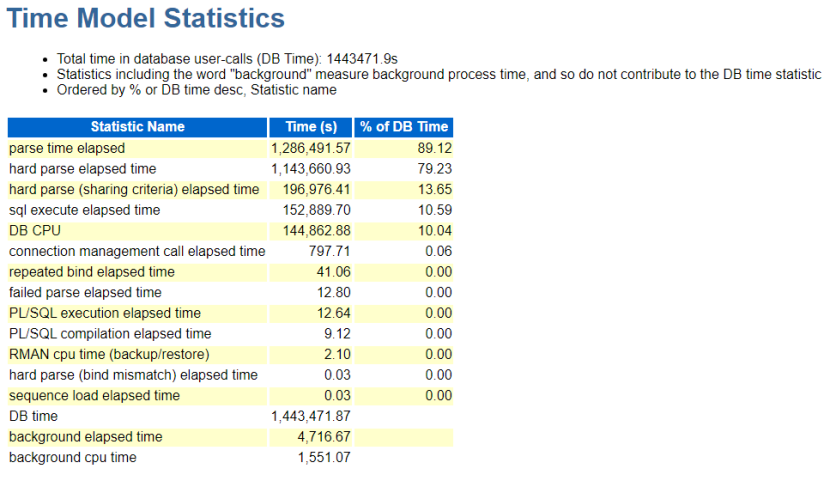Click the repeated bind elapsed time label

(x=91, y=272)
